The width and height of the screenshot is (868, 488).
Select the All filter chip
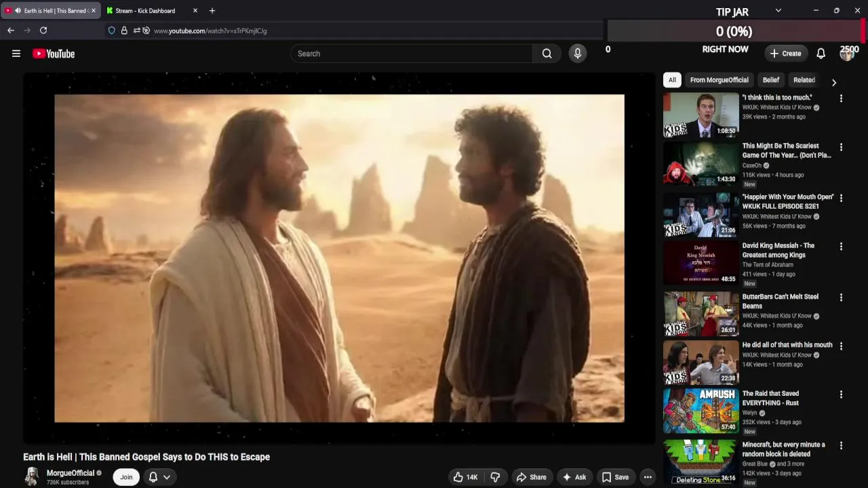(672, 80)
